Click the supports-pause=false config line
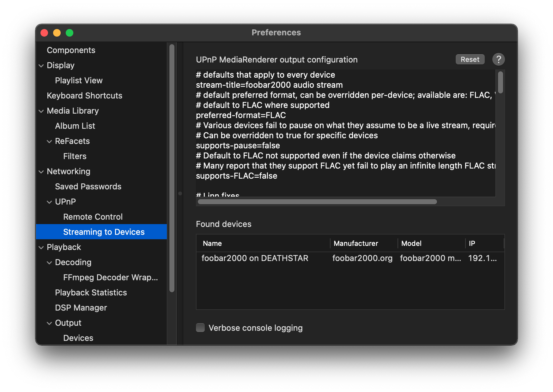This screenshot has height=392, width=553. pyautogui.click(x=238, y=146)
